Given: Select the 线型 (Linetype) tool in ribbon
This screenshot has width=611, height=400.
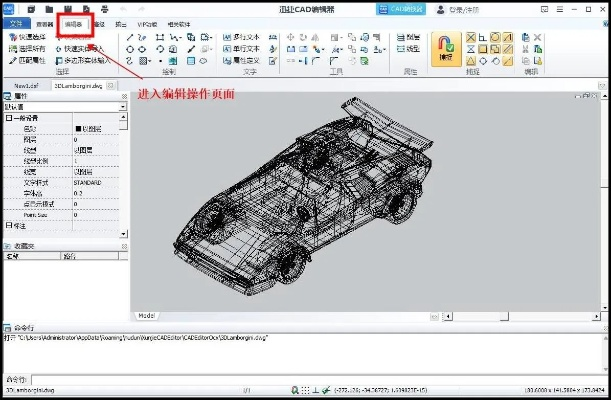Looking at the screenshot, I should (409, 48).
